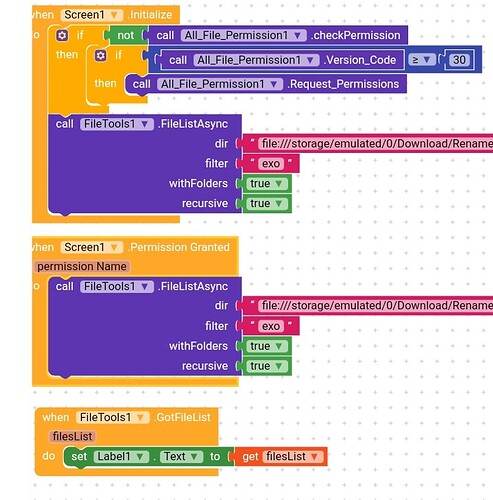The height and width of the screenshot is (500, 493).
Task: Toggle withFolders true value in second FileListAsync
Action: (x=266, y=346)
